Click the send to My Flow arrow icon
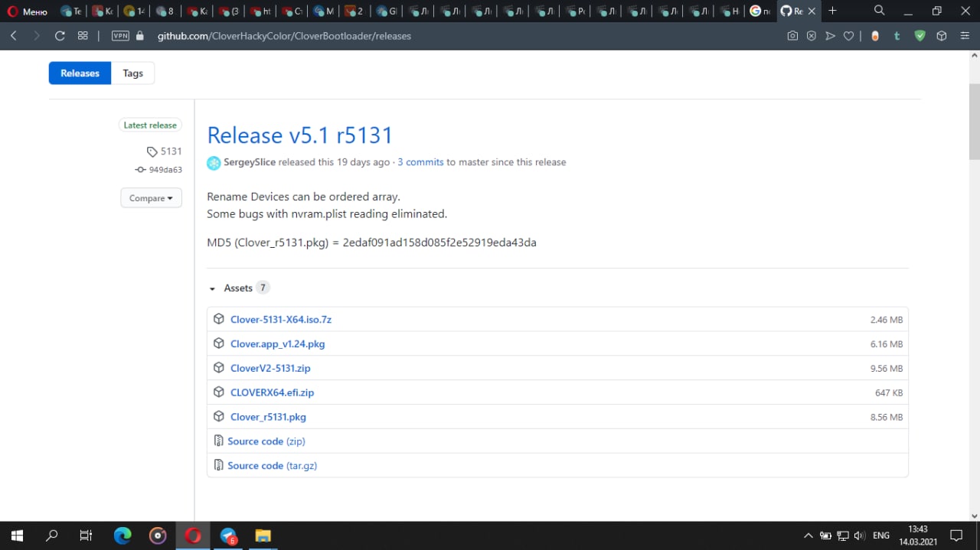This screenshot has height=550, width=980. 830,36
